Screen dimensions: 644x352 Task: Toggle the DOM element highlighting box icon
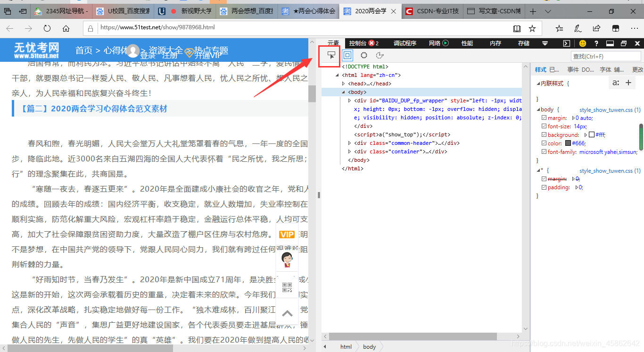pos(347,55)
